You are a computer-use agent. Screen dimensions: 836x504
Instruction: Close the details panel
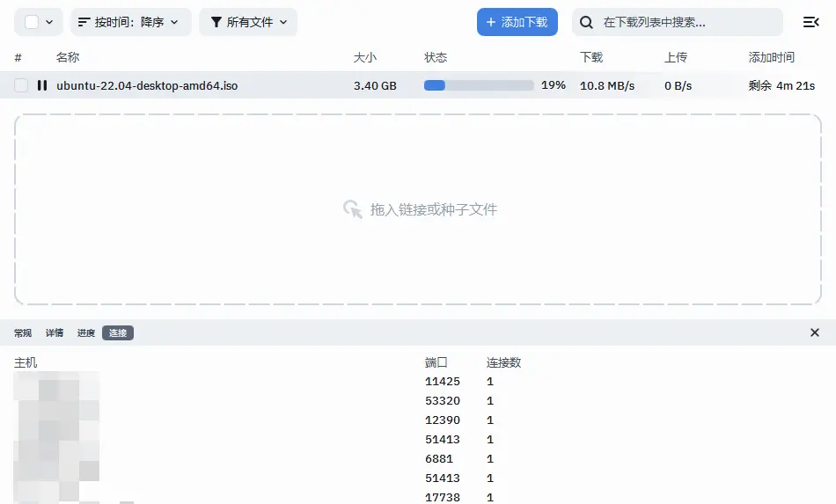tap(815, 332)
